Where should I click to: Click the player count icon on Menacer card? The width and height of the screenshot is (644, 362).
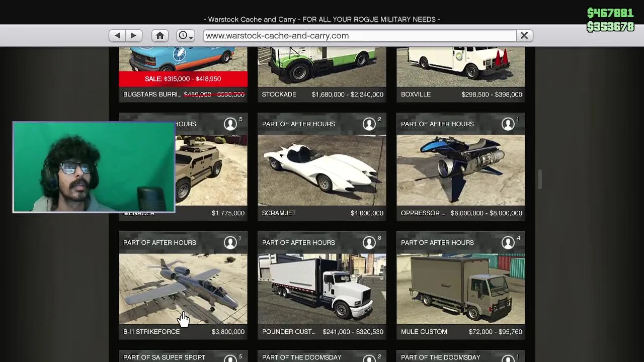(x=230, y=124)
